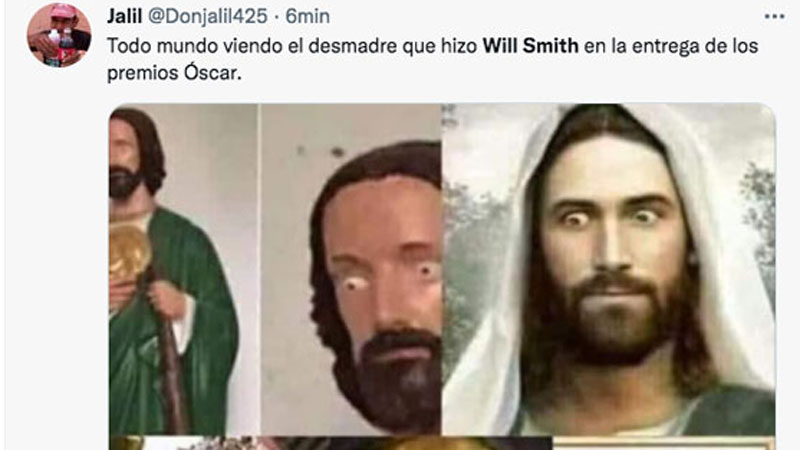This screenshot has width=800, height=450.
Task: Open the @Donjalil425 handle link
Action: [x=208, y=16]
